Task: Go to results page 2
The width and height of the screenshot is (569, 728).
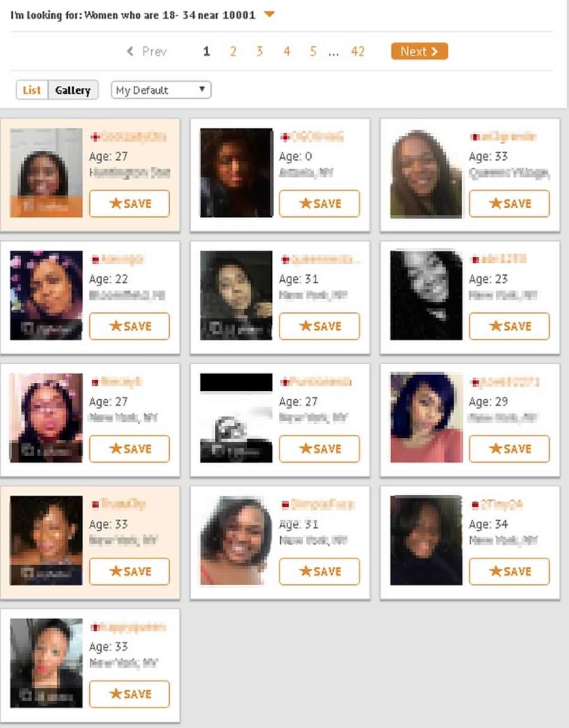Action: pyautogui.click(x=233, y=51)
